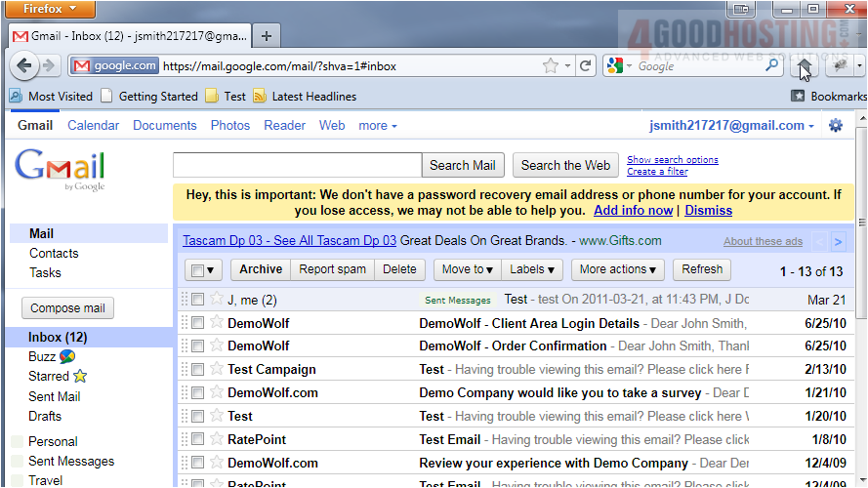Bookmark this page with the star icon
868x488 pixels.
(x=551, y=66)
